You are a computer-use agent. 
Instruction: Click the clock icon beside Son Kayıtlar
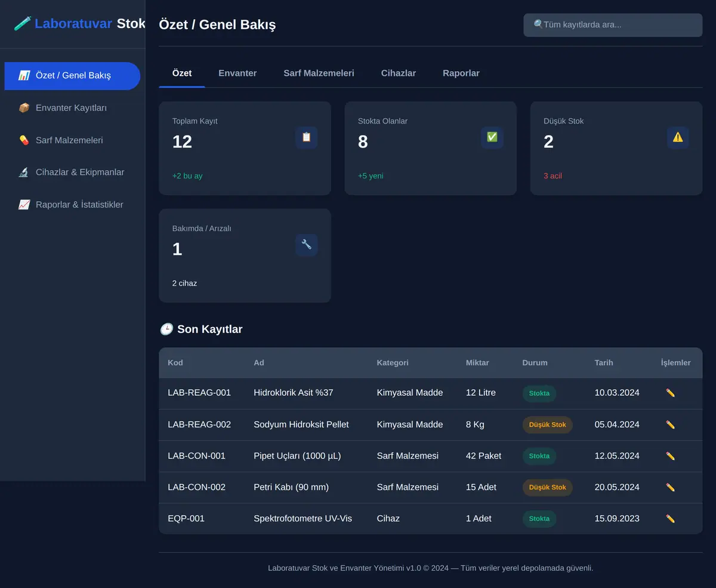pyautogui.click(x=166, y=329)
